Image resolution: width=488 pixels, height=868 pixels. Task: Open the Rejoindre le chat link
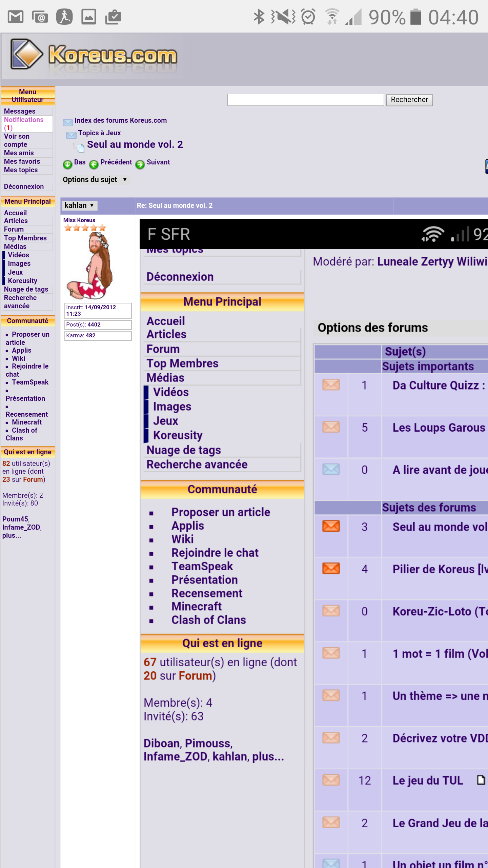click(30, 367)
